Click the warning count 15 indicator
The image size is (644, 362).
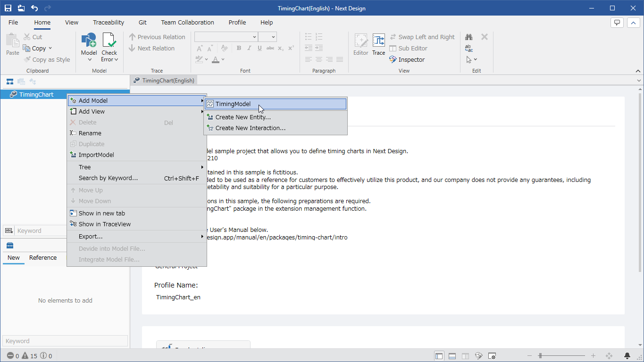pyautogui.click(x=30, y=356)
